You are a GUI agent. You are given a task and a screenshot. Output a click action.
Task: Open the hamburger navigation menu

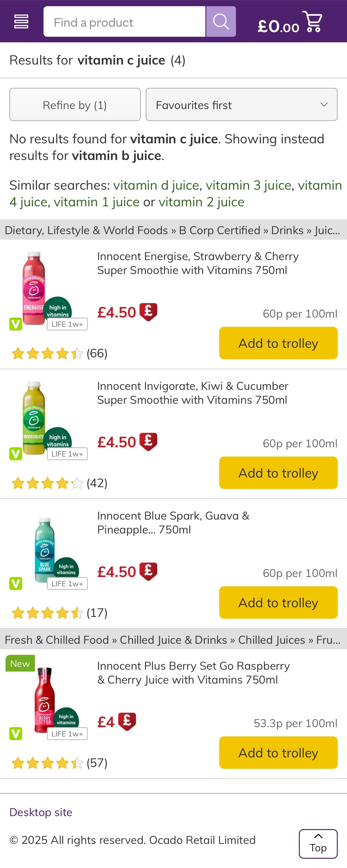[21, 22]
